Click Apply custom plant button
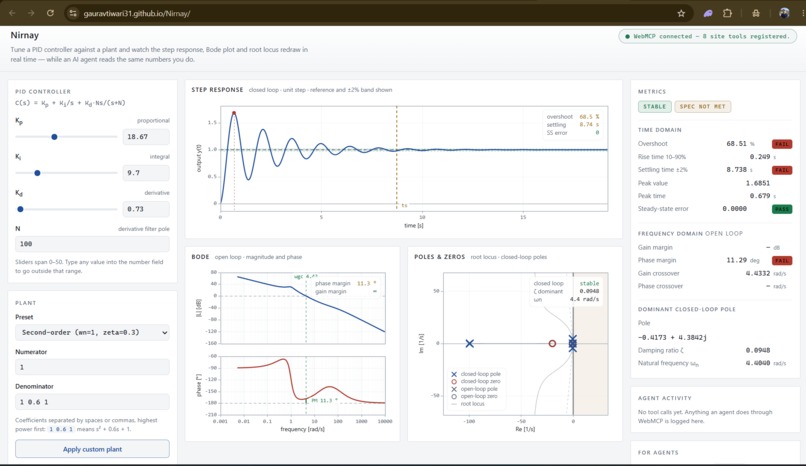 click(92, 449)
